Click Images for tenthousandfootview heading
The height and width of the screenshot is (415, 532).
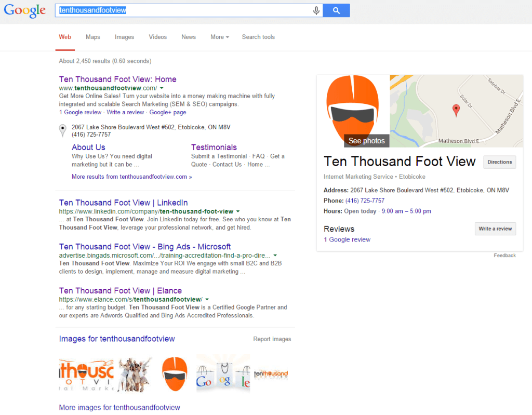(x=117, y=339)
